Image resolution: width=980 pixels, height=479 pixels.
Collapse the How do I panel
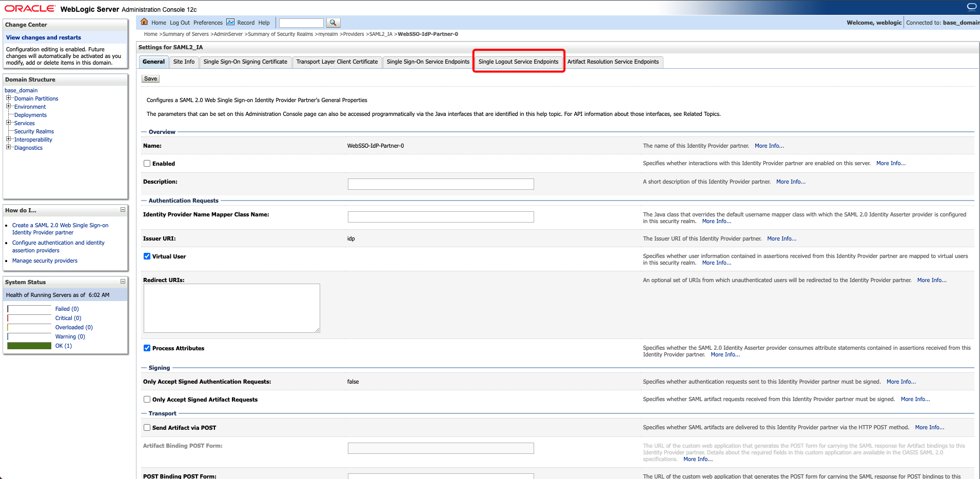pyautogui.click(x=123, y=210)
